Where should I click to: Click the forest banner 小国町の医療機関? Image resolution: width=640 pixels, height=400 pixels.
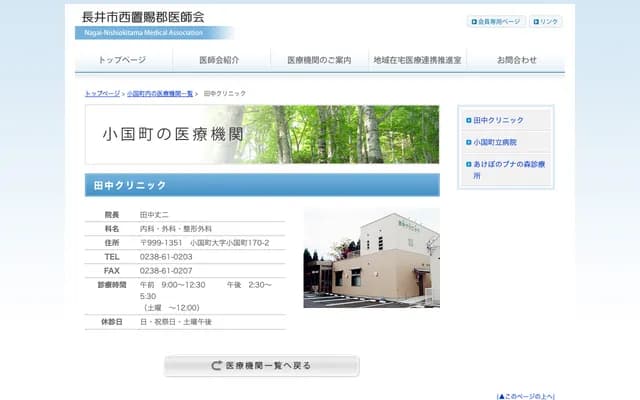(262, 135)
